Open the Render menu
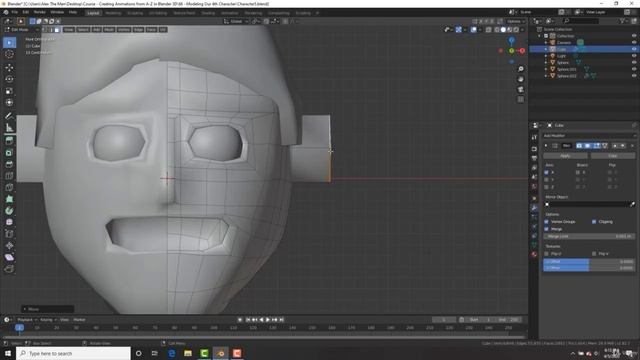This screenshot has height=360, width=640. (40, 12)
